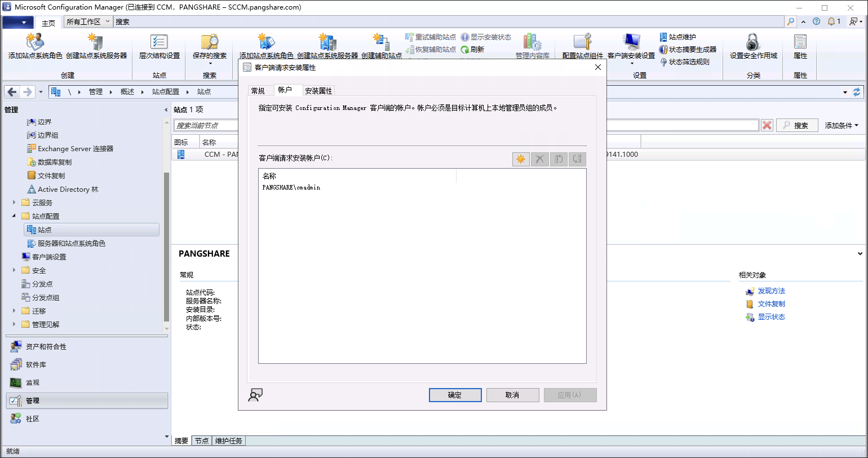This screenshot has height=458, width=868.
Task: Open 保存的搜索 ribbon icon
Action: pyautogui.click(x=210, y=42)
